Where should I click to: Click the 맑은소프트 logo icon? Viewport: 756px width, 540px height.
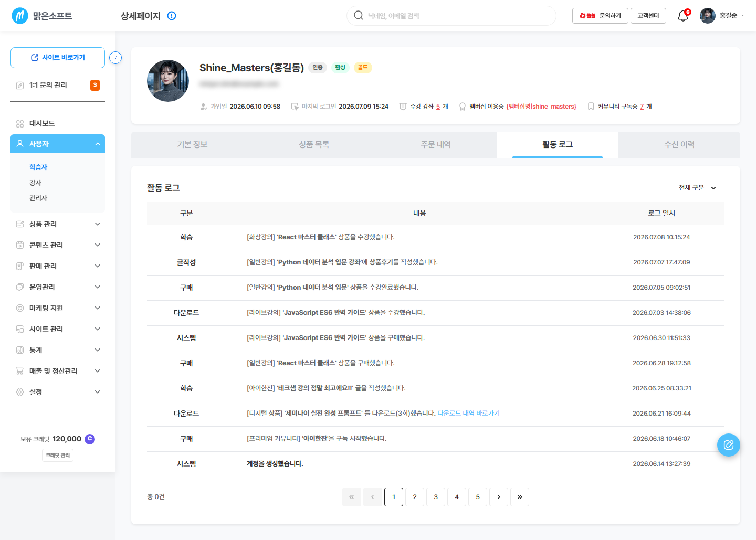click(20, 16)
